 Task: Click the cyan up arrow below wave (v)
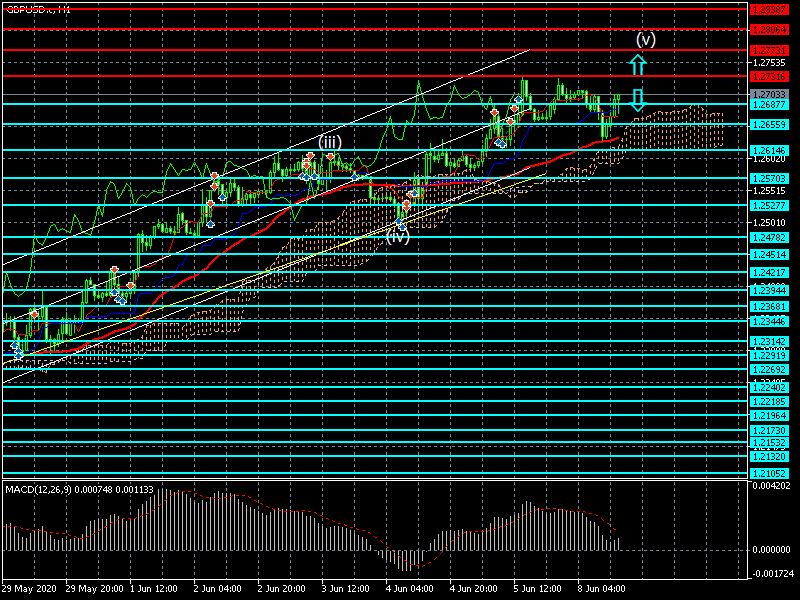coord(637,65)
